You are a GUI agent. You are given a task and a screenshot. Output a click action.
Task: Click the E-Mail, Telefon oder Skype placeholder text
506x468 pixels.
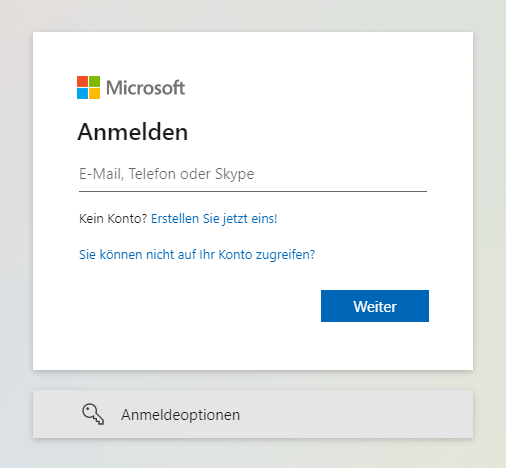click(x=166, y=174)
